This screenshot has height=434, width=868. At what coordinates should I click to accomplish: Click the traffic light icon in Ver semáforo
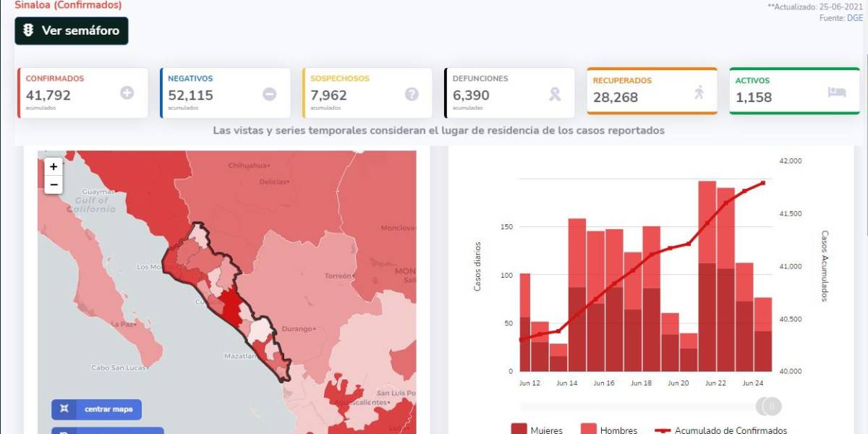(29, 31)
